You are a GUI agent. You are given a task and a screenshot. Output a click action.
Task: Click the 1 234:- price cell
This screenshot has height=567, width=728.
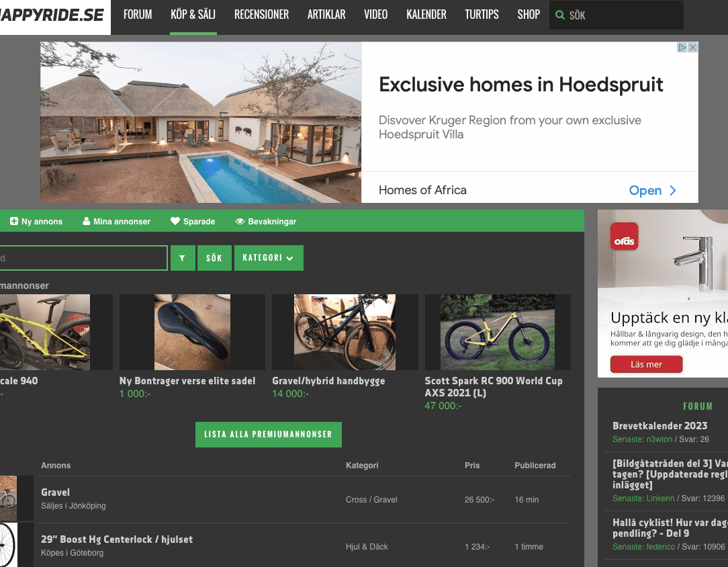coord(477,547)
